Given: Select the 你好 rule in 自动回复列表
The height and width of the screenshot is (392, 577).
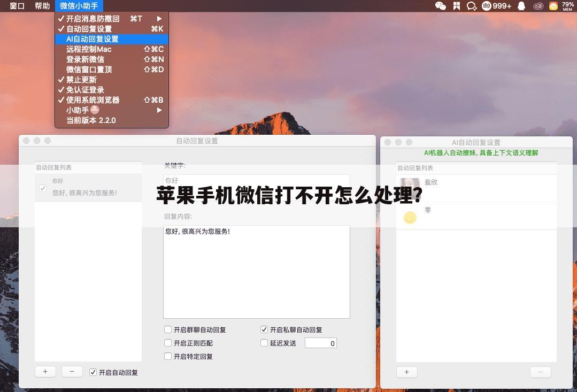Looking at the screenshot, I should point(88,187).
